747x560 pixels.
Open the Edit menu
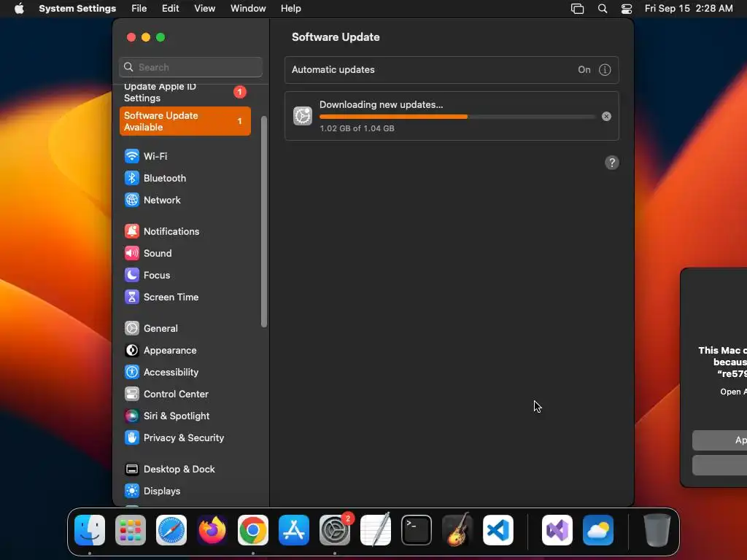tap(170, 9)
